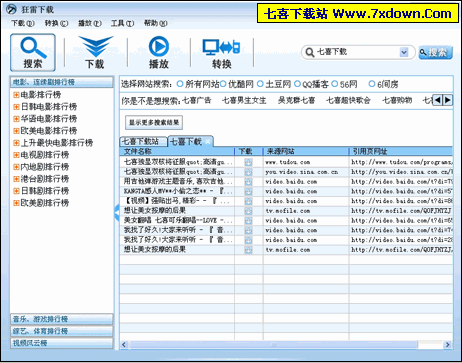
Task: Open the 下载 toolbar icon
Action: click(x=95, y=52)
